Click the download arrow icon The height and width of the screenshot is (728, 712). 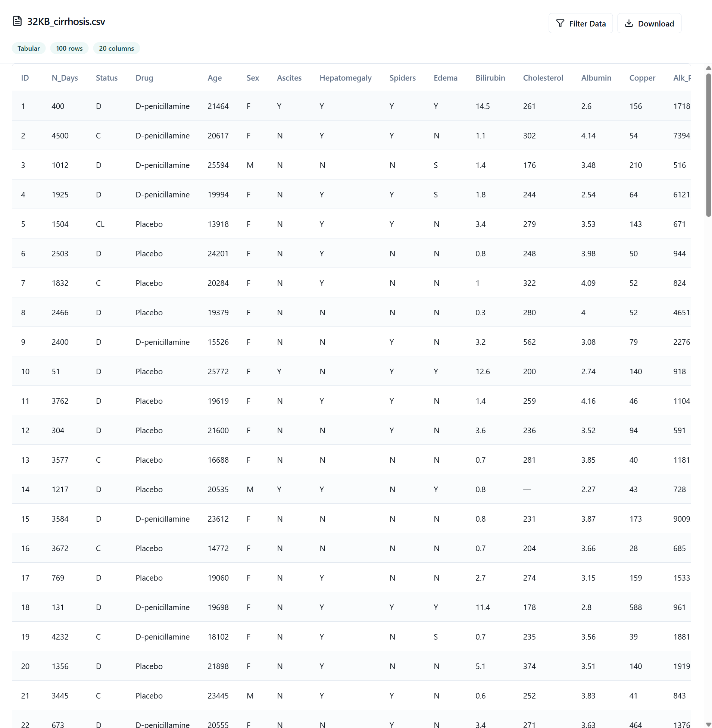coord(629,24)
